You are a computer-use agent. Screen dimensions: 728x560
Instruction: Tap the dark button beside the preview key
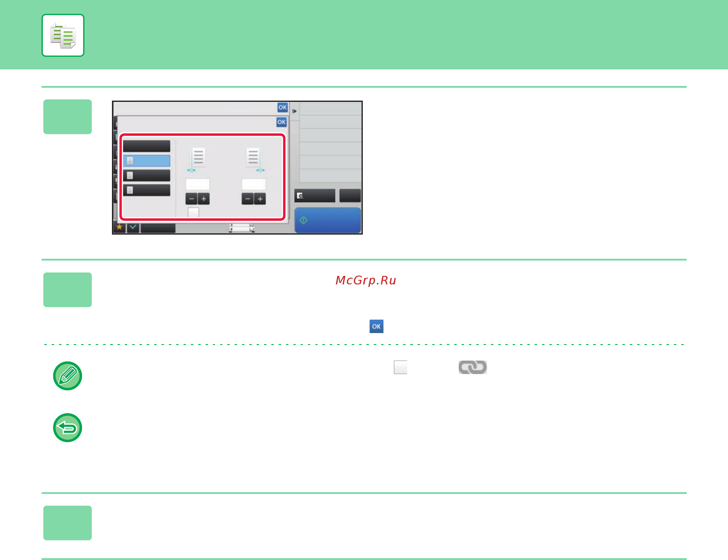pos(350,196)
